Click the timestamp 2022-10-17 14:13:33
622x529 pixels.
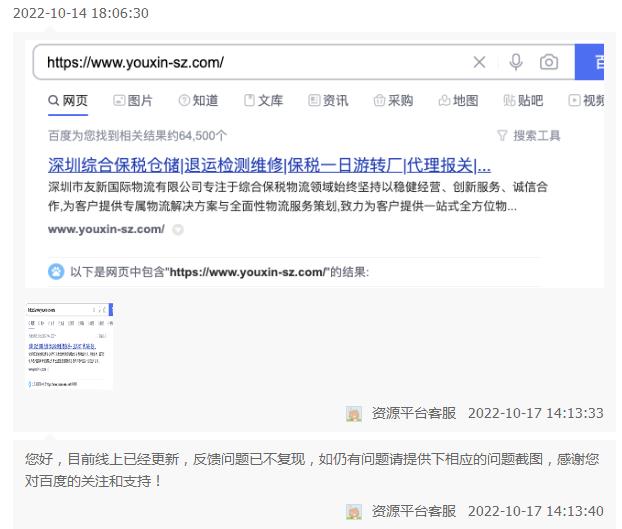536,413
